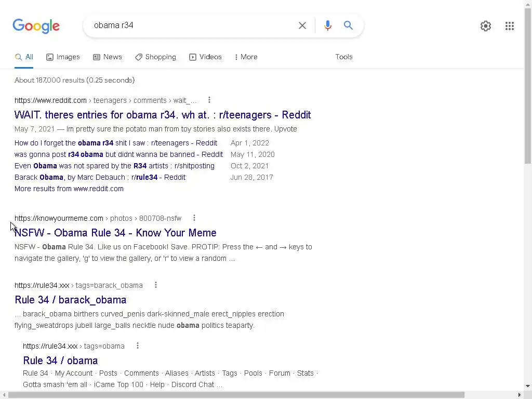Open three-dot menu for tags=obama result
532x399 pixels.
coord(137,345)
